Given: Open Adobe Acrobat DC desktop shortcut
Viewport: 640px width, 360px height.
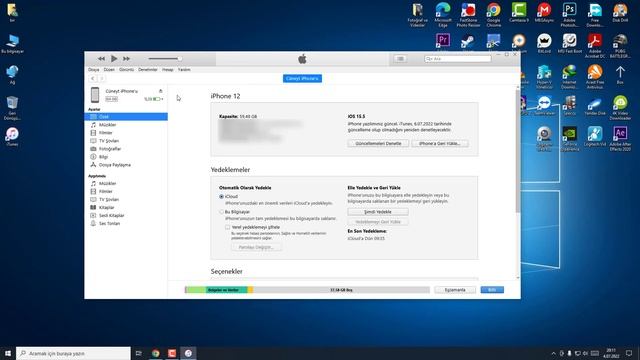Looking at the screenshot, I should pyautogui.click(x=595, y=45).
